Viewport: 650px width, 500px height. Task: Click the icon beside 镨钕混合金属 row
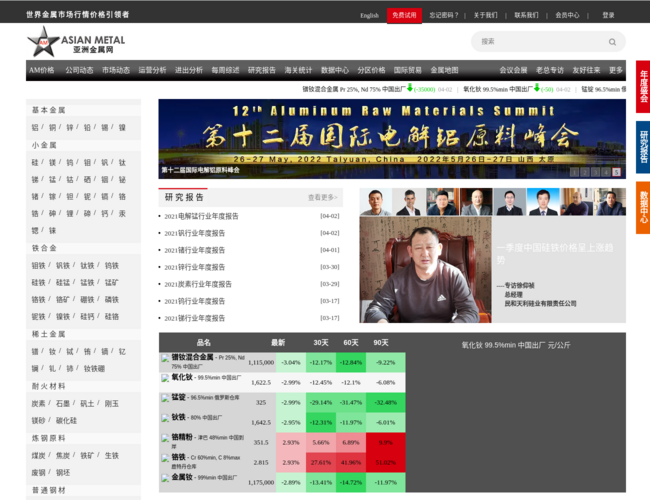[x=165, y=357]
